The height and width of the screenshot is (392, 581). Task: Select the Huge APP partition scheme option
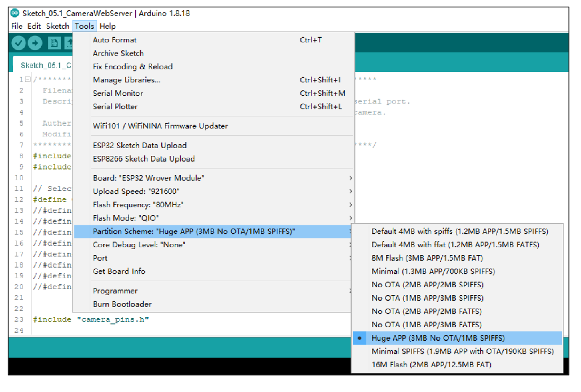point(438,338)
